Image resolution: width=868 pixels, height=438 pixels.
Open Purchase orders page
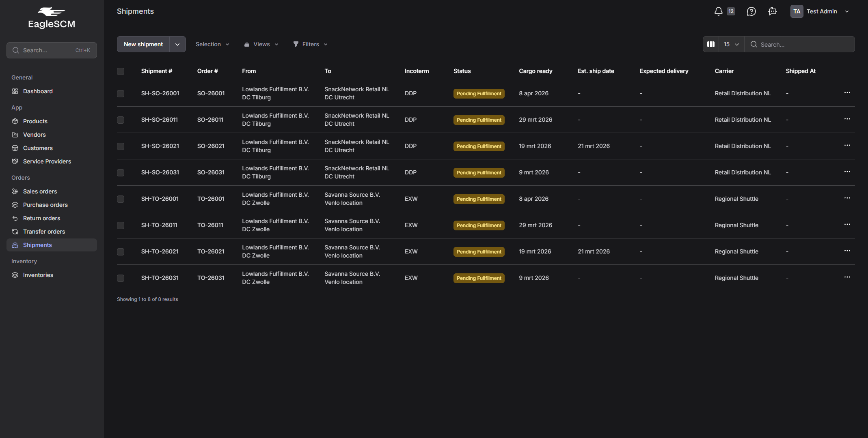tap(52, 205)
